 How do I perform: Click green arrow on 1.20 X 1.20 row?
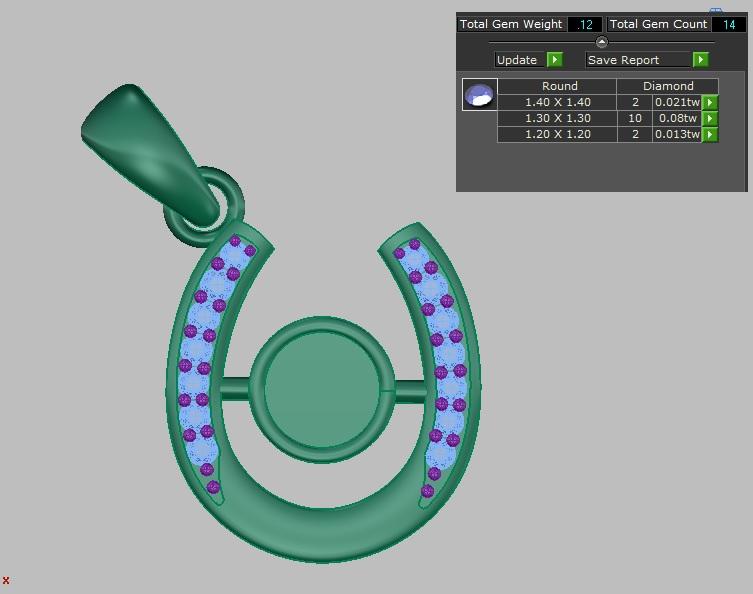tap(710, 134)
